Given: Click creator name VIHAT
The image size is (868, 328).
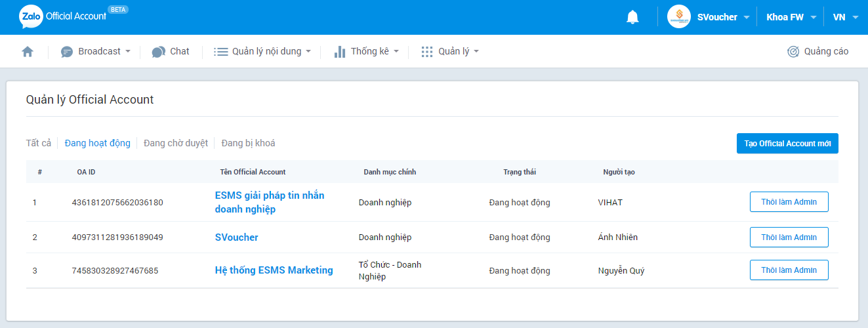Looking at the screenshot, I should pos(610,203).
